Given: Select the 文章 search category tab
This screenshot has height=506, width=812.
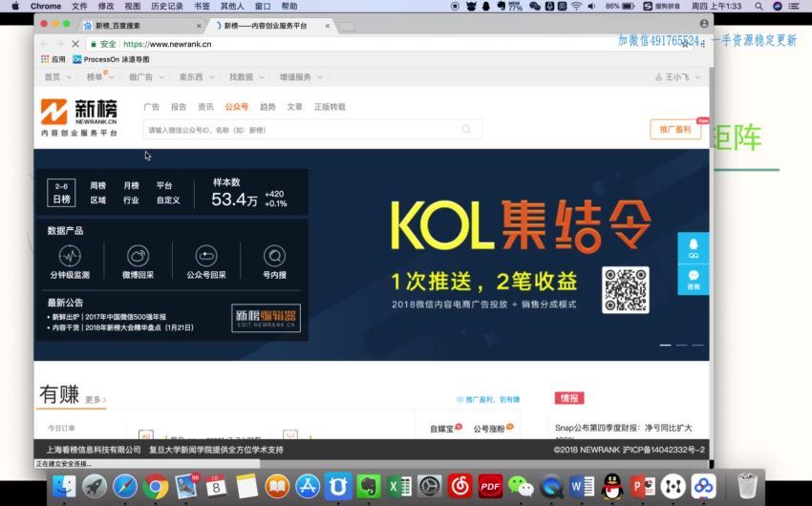Looking at the screenshot, I should click(294, 107).
